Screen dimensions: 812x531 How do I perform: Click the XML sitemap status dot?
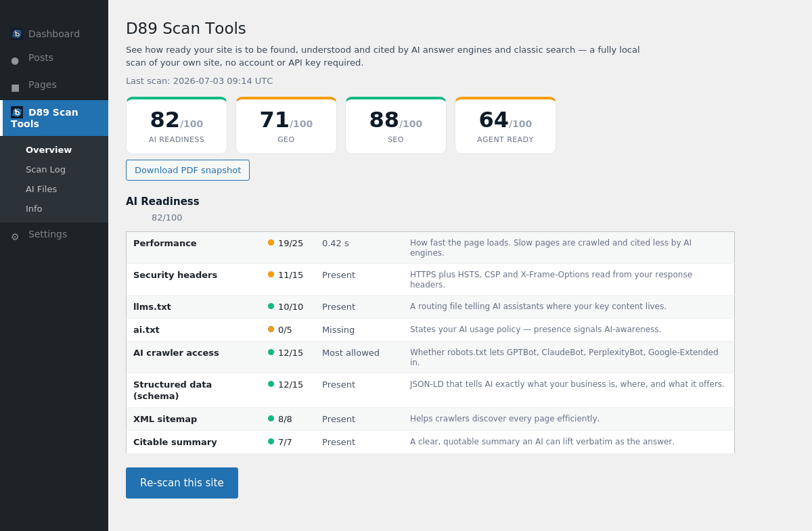click(x=271, y=419)
